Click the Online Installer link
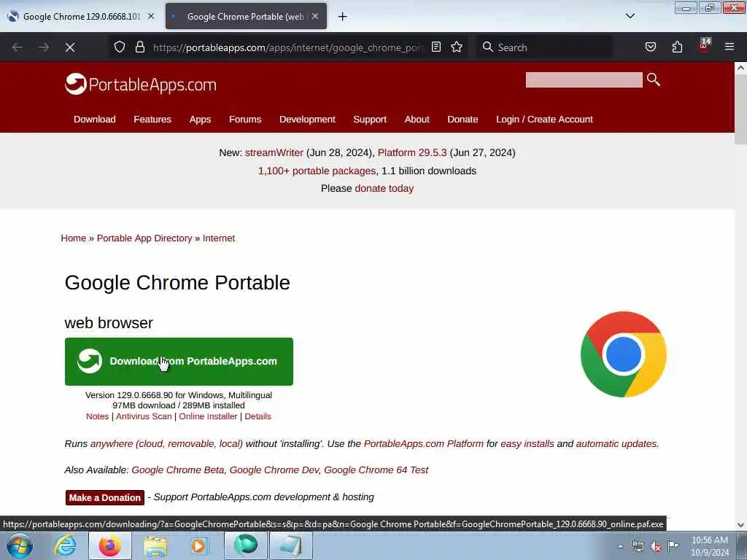The width and height of the screenshot is (747, 560). coord(208,416)
